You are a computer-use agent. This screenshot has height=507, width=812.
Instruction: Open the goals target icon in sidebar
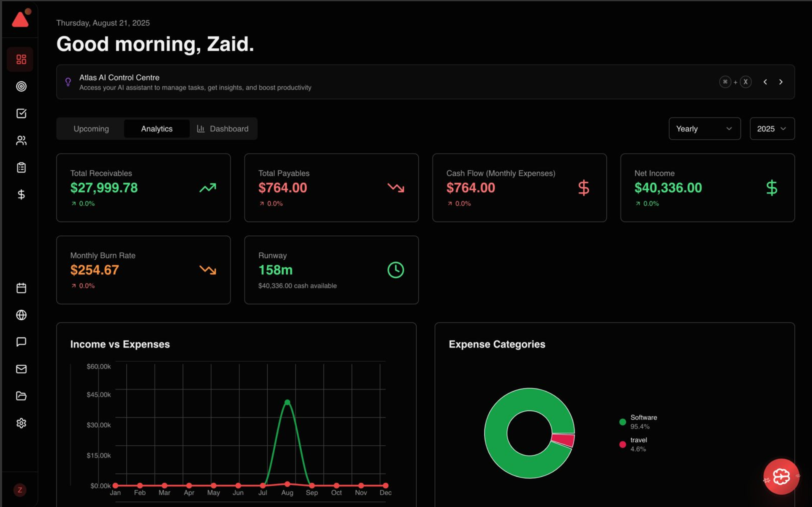click(x=21, y=86)
